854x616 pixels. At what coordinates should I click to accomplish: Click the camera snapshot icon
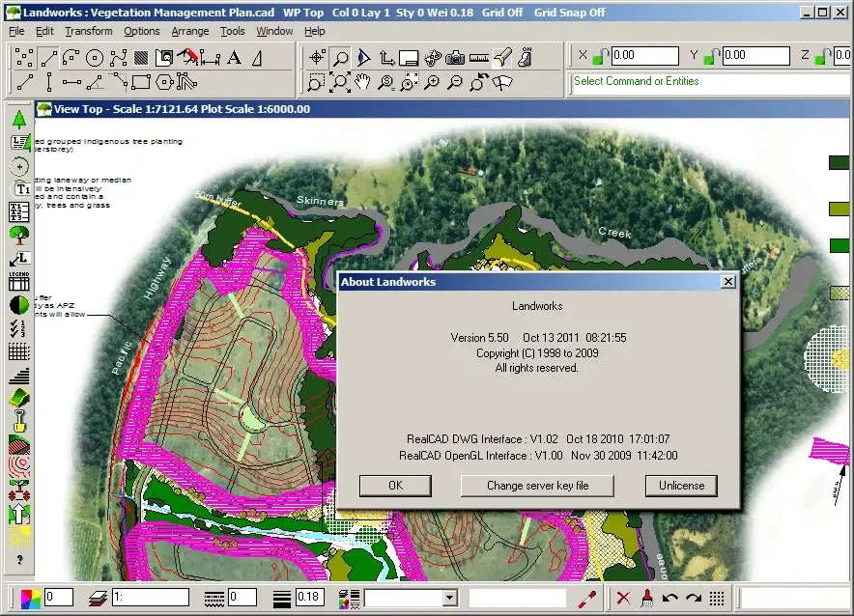click(455, 57)
